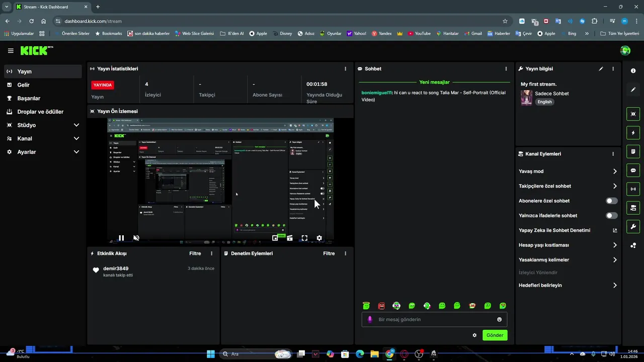Click the three-dots cluster icon in the right sidebar
Image resolution: width=644 pixels, height=362 pixels.
tap(633, 245)
